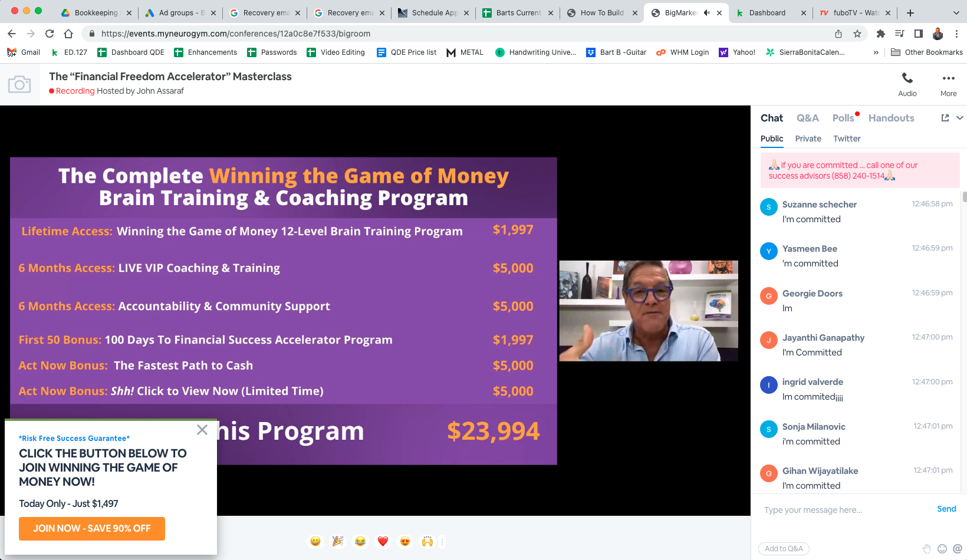Select the Chat tab
967x560 pixels.
click(x=771, y=118)
